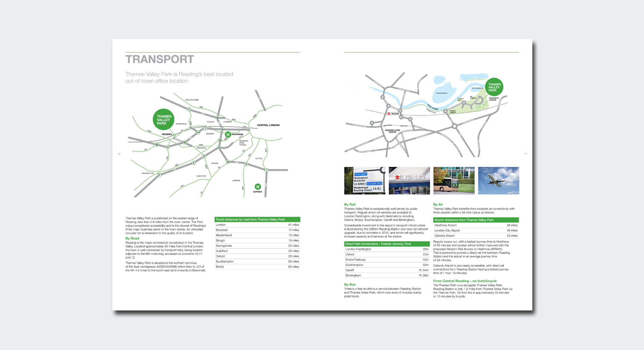
Task: Click the TRANSPORT page heading
Action: coord(160,59)
